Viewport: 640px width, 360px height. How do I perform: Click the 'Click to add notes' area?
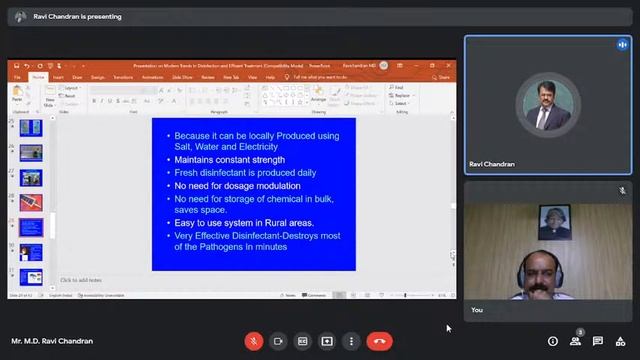81,280
